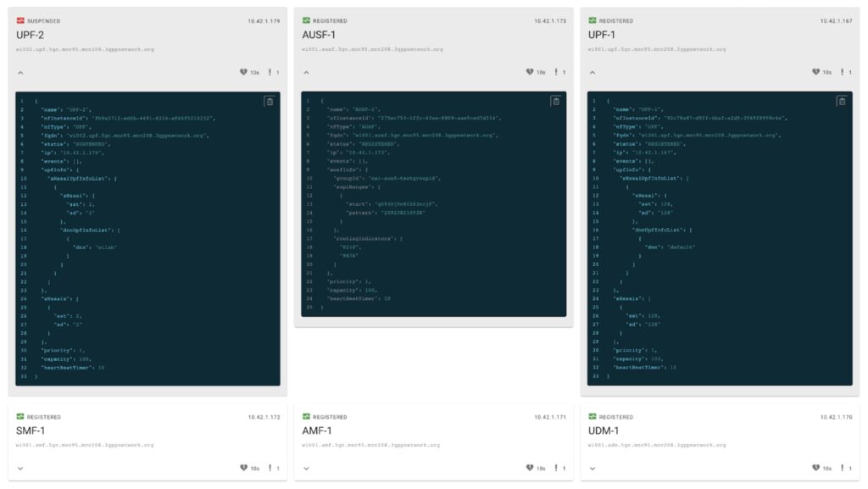
Task: Collapse the UPF-1 card details
Action: tap(593, 73)
